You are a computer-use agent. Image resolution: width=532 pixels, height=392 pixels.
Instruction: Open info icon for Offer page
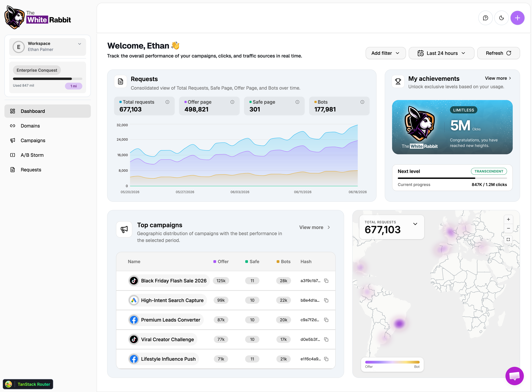point(232,102)
